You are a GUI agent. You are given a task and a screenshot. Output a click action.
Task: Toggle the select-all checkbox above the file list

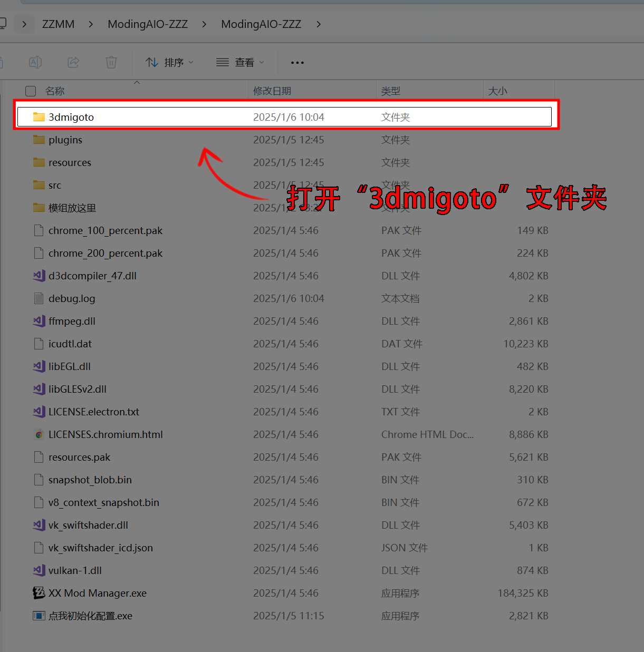pos(30,91)
